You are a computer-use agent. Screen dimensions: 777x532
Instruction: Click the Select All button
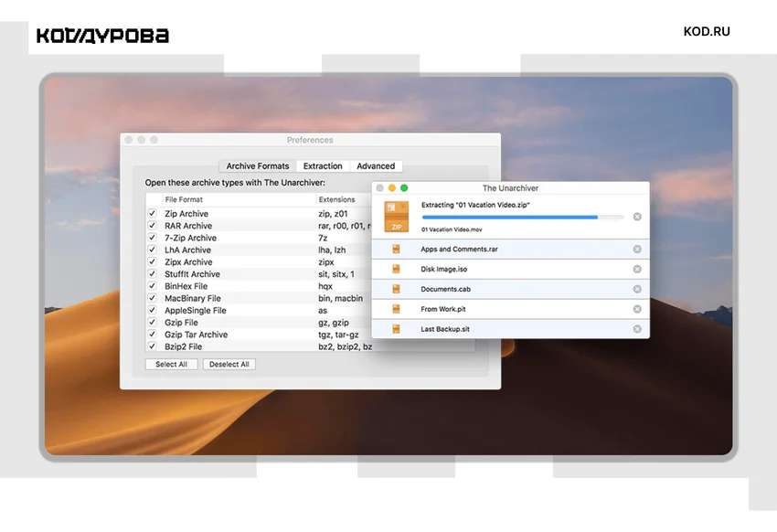[172, 364]
